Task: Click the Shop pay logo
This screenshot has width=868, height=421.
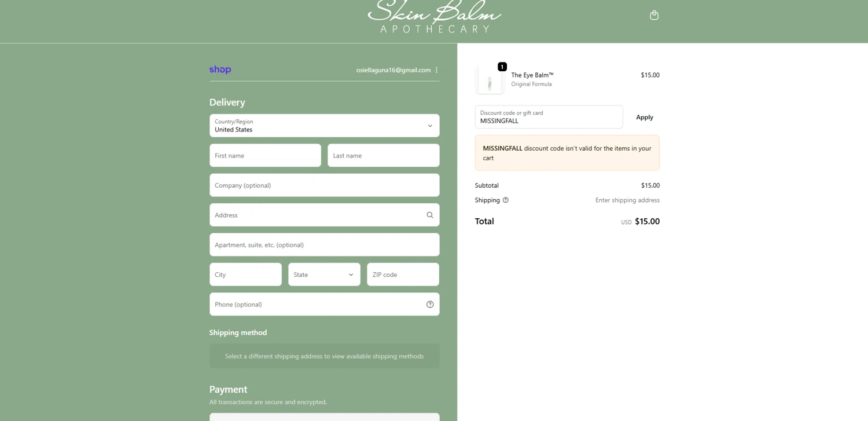Action: (x=220, y=69)
